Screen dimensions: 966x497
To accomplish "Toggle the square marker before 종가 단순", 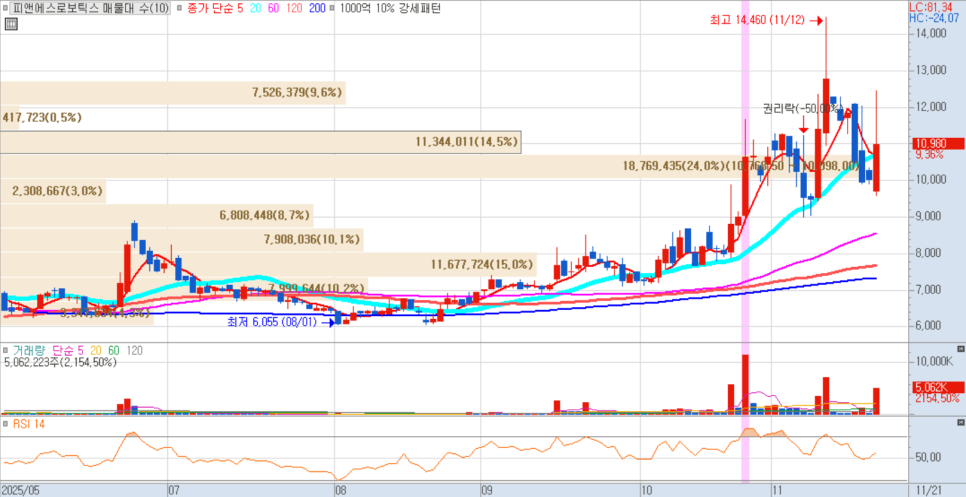I will (178, 9).
